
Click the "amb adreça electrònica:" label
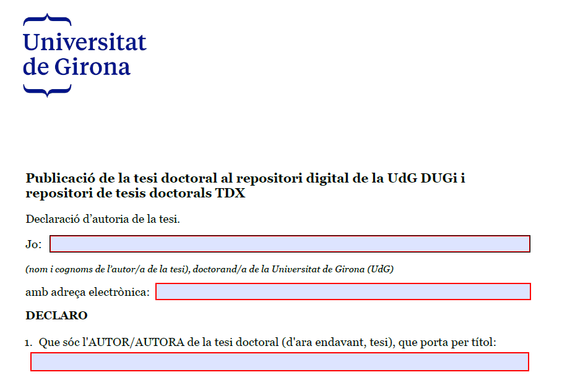(87, 291)
